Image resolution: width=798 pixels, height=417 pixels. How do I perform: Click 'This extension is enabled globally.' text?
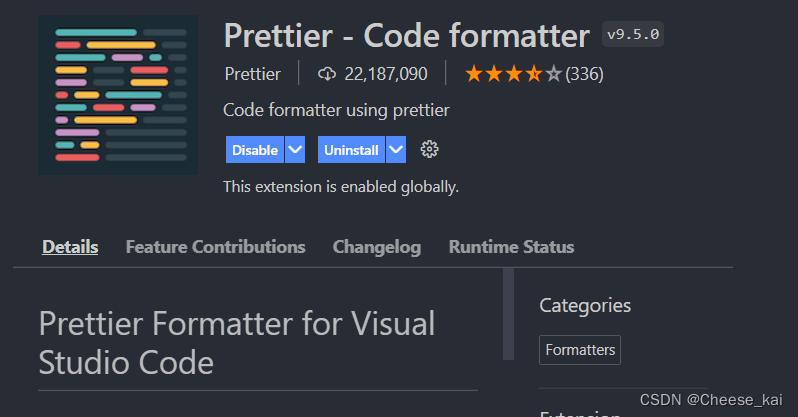tap(341, 187)
